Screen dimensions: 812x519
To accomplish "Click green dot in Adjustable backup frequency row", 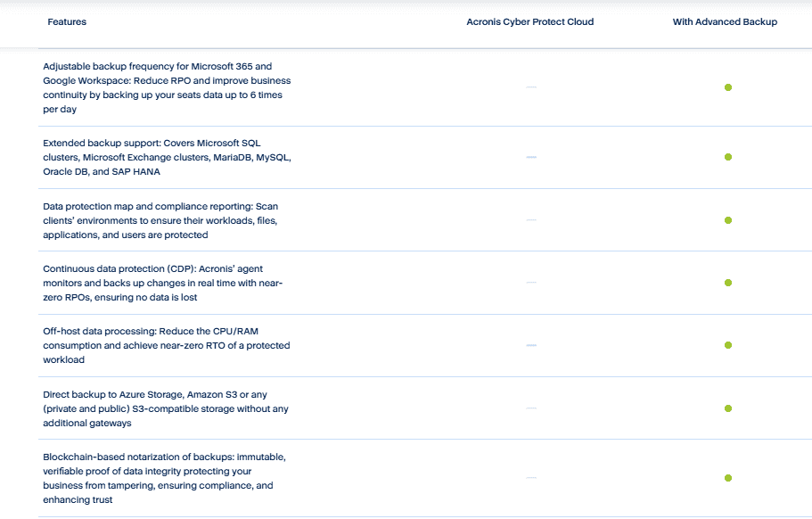I will 728,87.
